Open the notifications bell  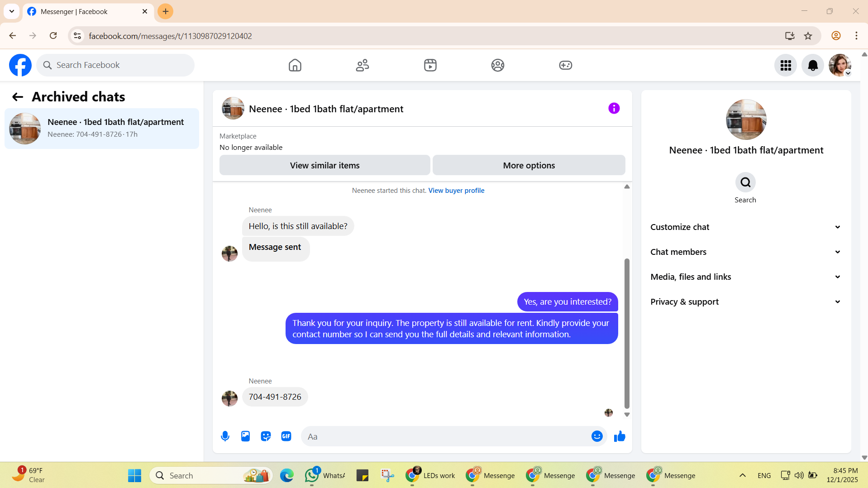click(813, 65)
